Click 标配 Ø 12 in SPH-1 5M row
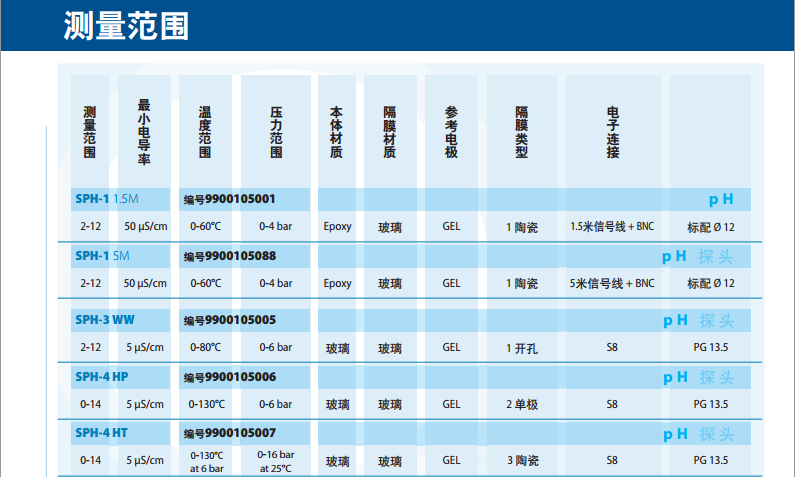 click(711, 283)
